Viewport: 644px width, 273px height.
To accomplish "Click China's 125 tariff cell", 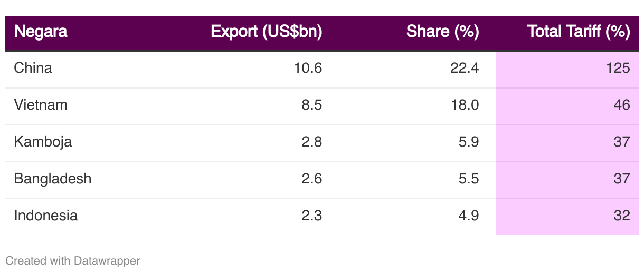I will (x=618, y=68).
